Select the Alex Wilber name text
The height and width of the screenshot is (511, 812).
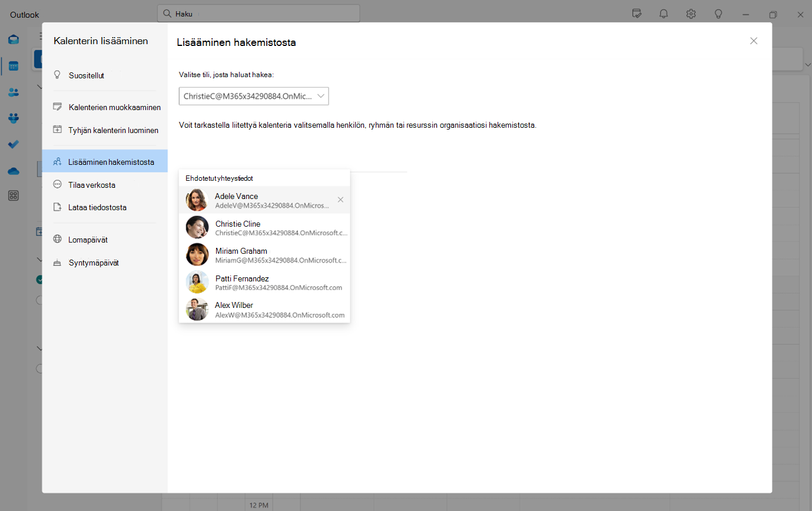tap(234, 305)
